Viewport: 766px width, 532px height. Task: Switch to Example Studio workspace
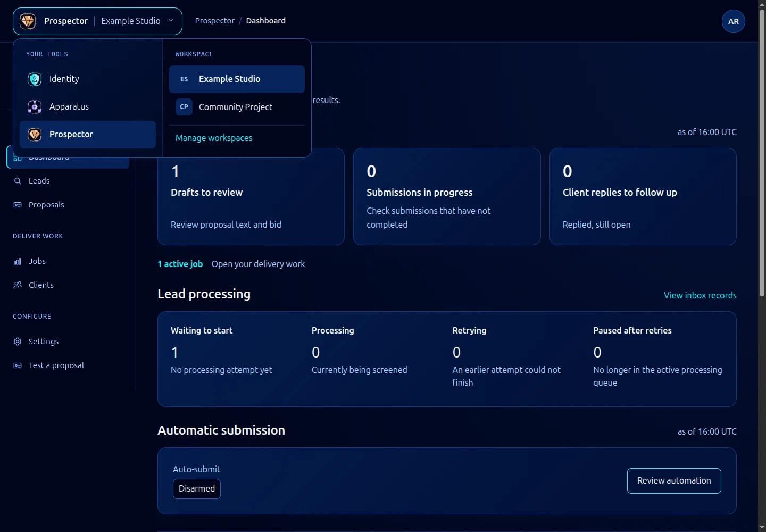(x=237, y=79)
